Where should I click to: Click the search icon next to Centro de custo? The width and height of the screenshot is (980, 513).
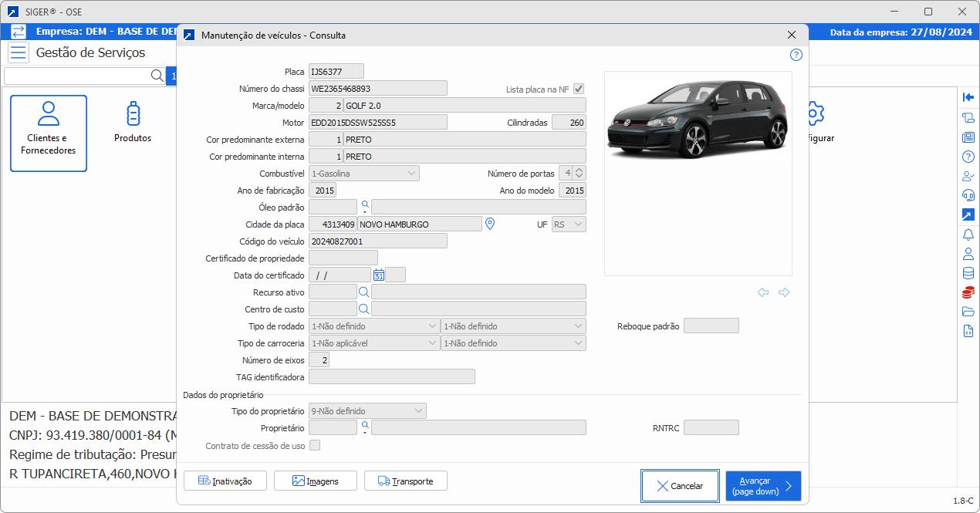click(363, 309)
